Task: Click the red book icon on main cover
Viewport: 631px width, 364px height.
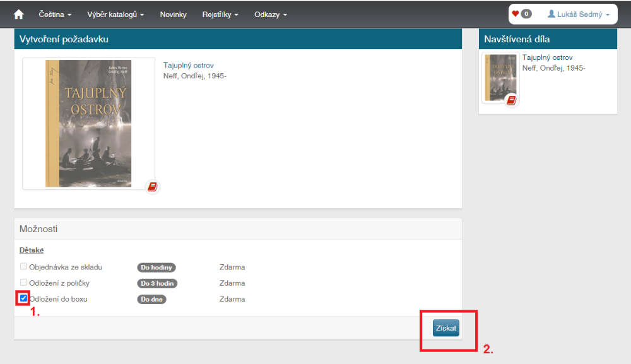Action: (152, 187)
